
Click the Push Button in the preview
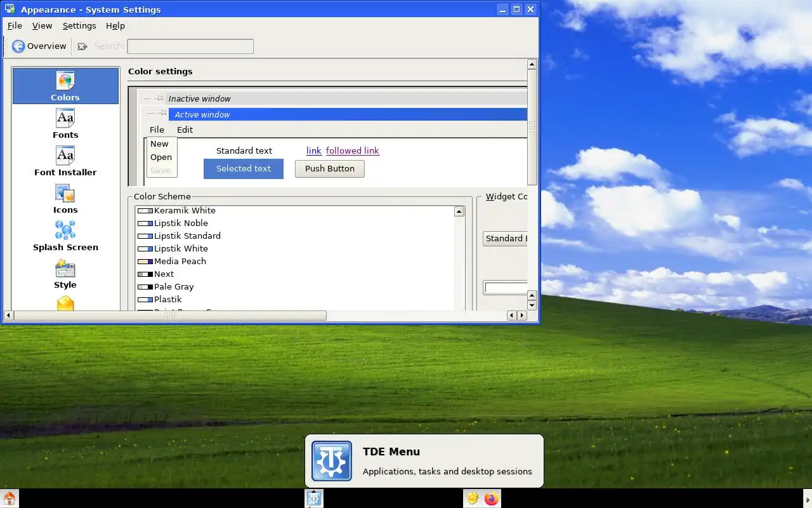(x=330, y=168)
